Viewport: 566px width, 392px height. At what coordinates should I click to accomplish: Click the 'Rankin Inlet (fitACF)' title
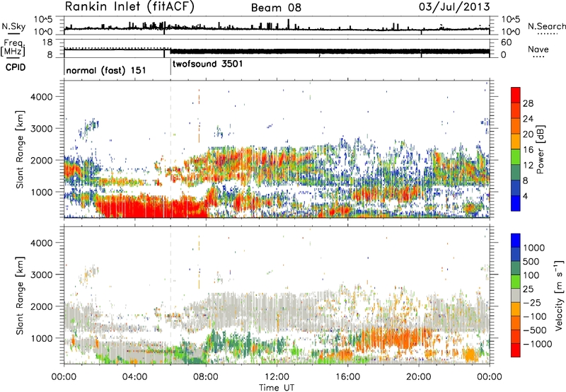point(129,7)
